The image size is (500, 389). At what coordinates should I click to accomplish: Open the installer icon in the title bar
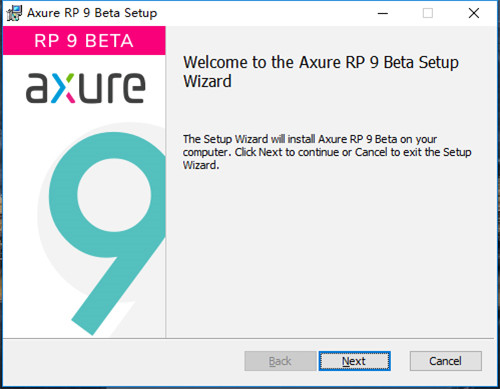click(x=14, y=13)
